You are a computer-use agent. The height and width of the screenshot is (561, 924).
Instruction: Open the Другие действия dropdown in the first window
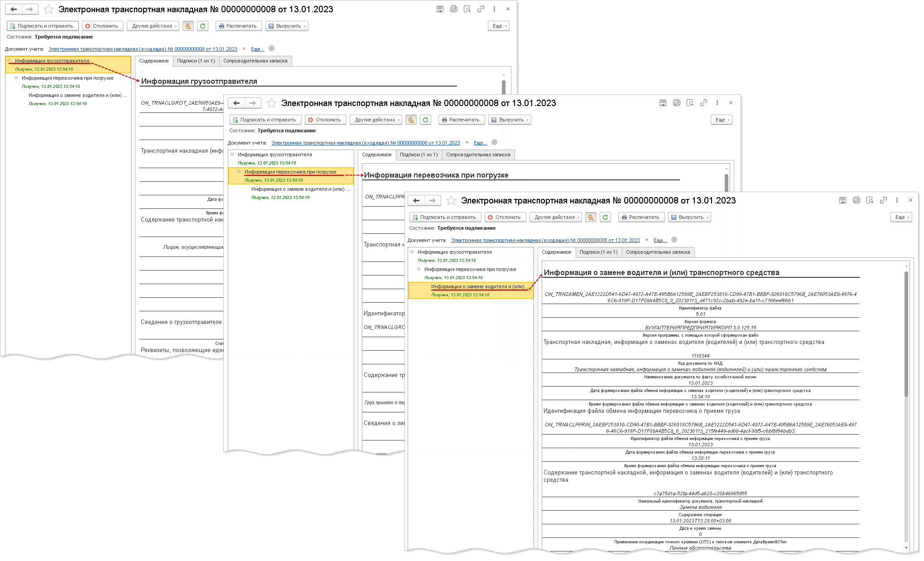(x=153, y=26)
